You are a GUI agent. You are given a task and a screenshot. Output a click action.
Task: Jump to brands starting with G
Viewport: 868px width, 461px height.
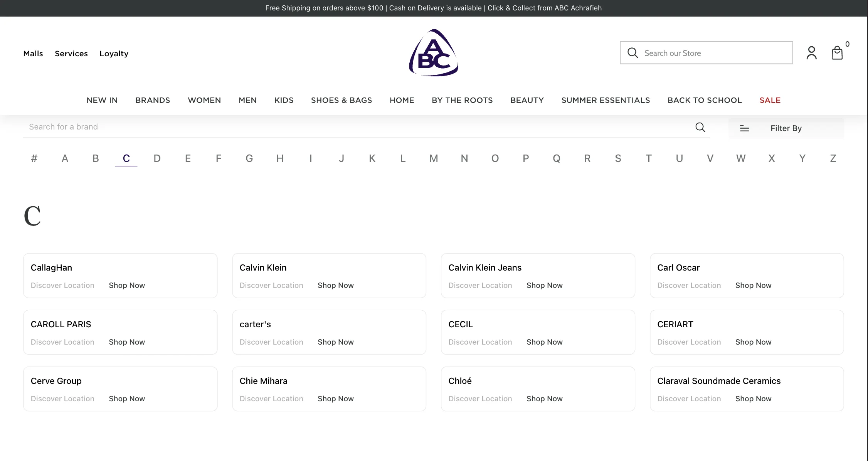(x=249, y=158)
